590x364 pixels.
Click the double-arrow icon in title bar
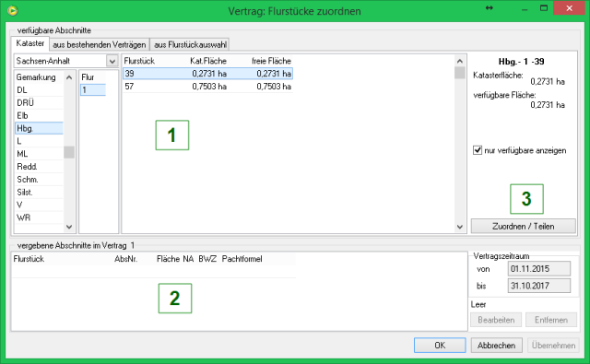click(x=490, y=8)
